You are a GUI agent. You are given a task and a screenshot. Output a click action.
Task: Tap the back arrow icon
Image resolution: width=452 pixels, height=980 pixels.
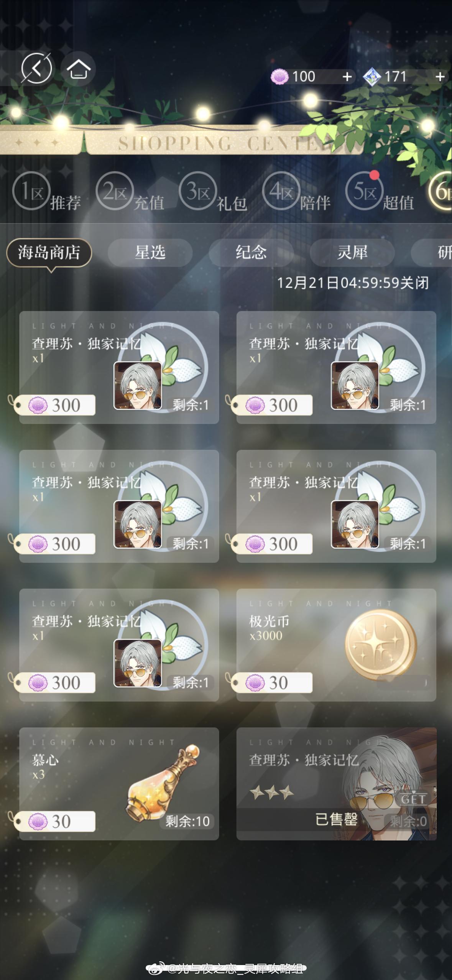click(x=36, y=69)
